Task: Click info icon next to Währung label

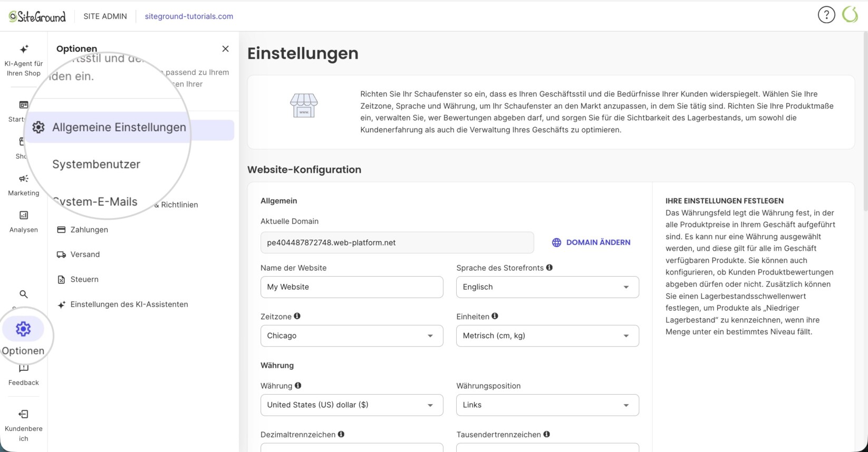Action: (298, 386)
